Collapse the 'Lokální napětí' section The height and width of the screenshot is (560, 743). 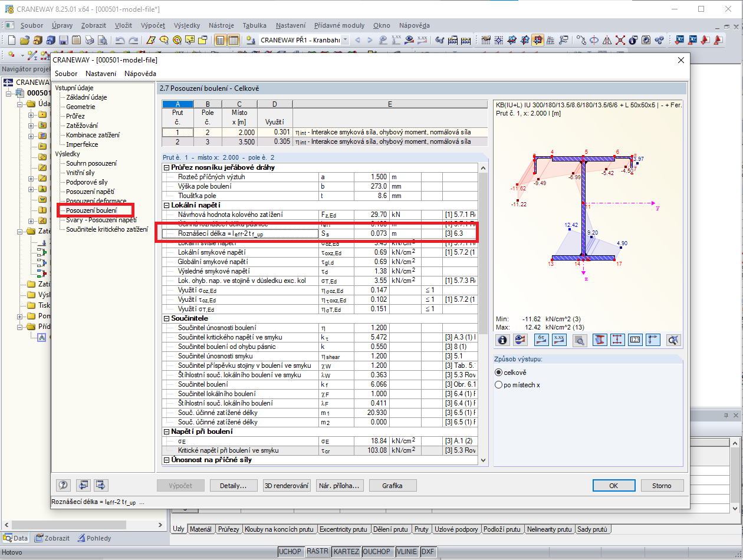(x=166, y=205)
